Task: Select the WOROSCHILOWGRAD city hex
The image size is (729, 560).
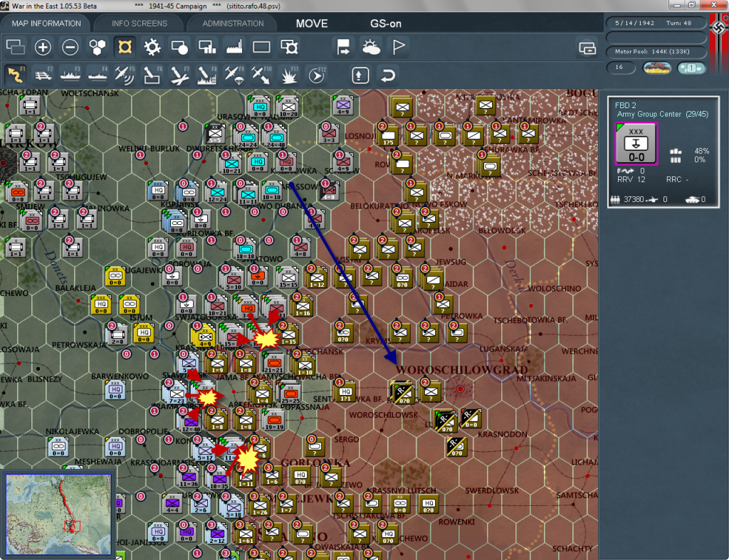Action: tap(461, 389)
